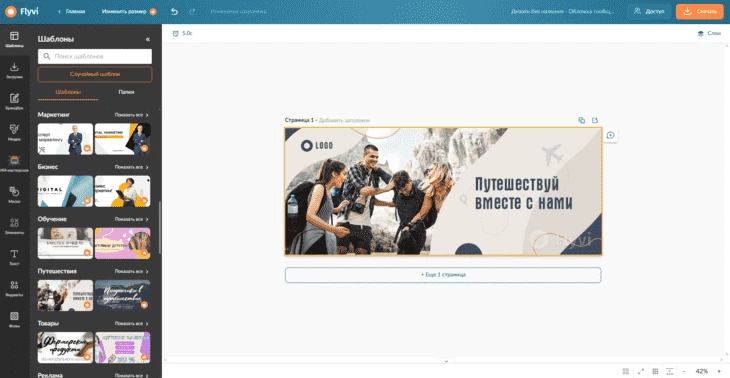Switch to the Шаблоны tab

[68, 92]
